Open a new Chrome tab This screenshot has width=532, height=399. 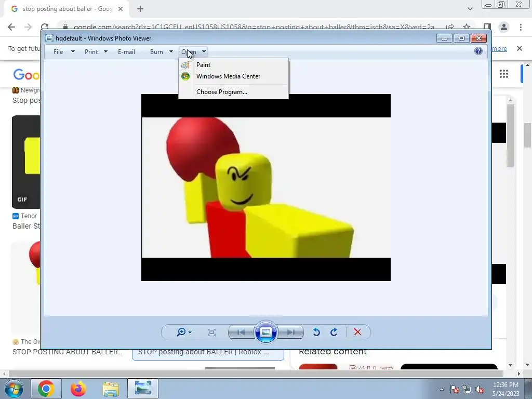tap(140, 9)
